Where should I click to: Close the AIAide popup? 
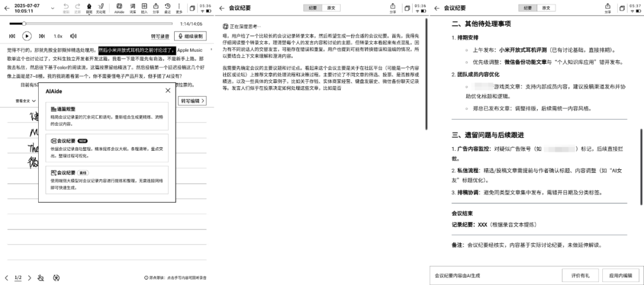pyautogui.click(x=168, y=91)
